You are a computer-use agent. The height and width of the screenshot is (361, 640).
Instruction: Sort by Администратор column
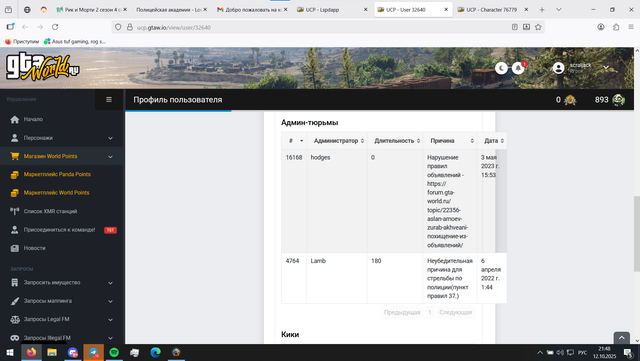337,141
